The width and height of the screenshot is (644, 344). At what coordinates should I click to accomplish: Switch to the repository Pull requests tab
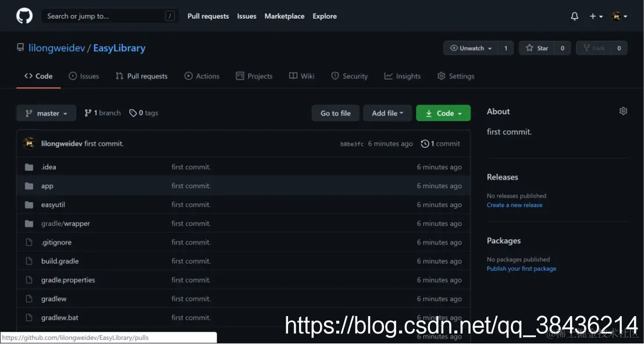[142, 76]
